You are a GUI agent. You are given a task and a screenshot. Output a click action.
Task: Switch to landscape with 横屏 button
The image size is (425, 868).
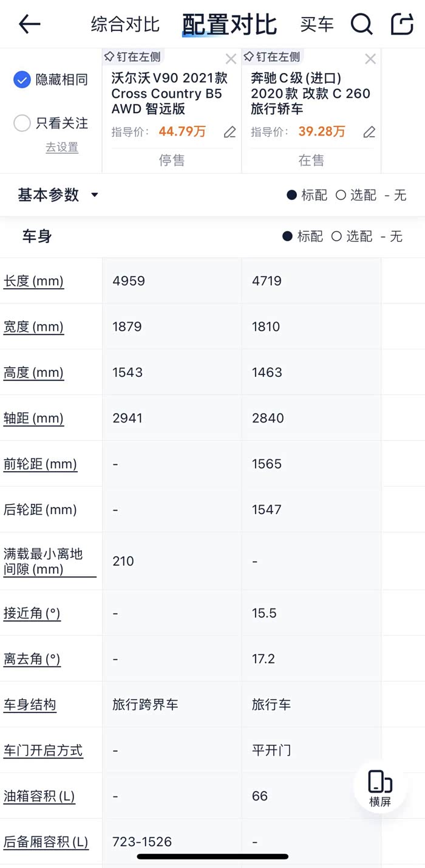[x=380, y=788]
